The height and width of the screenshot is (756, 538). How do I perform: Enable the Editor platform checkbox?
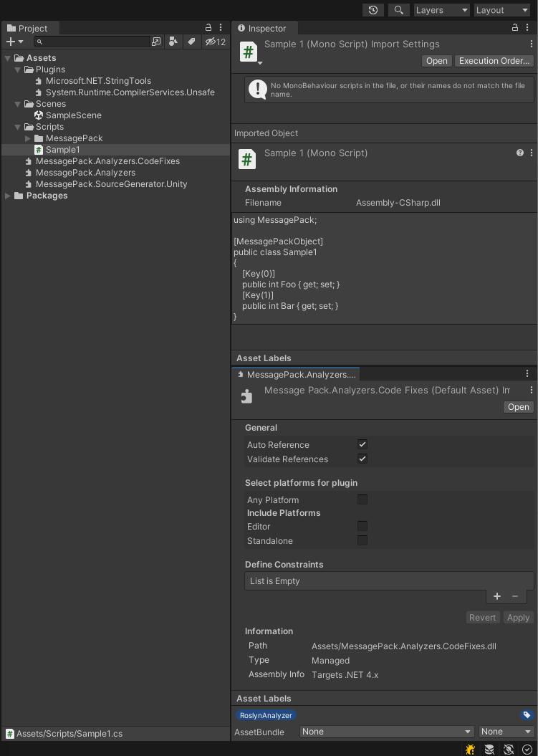(x=362, y=526)
